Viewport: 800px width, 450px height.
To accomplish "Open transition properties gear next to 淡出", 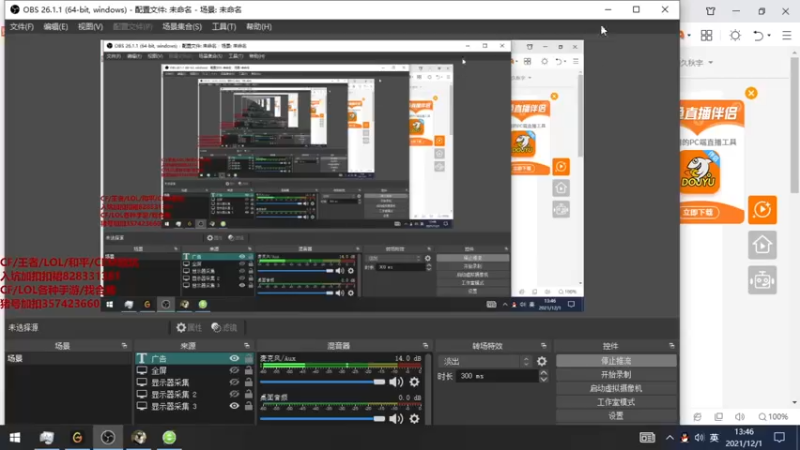I will (x=542, y=361).
